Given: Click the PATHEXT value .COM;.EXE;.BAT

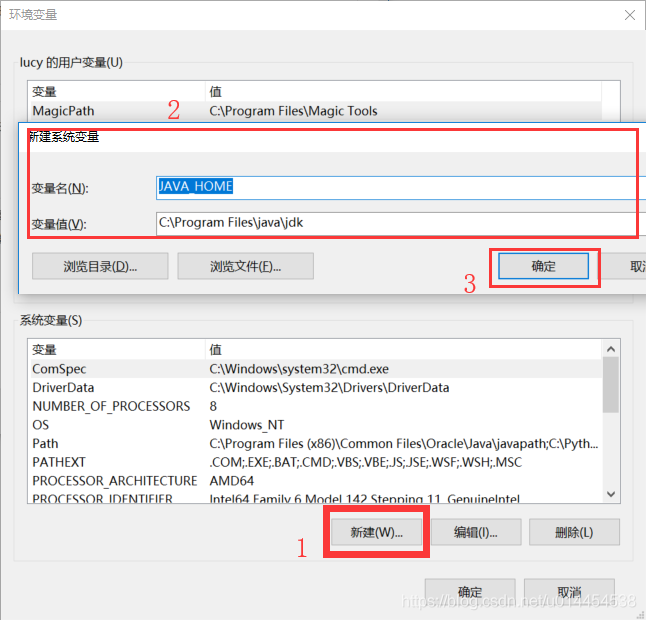Looking at the screenshot, I should pyautogui.click(x=365, y=462).
